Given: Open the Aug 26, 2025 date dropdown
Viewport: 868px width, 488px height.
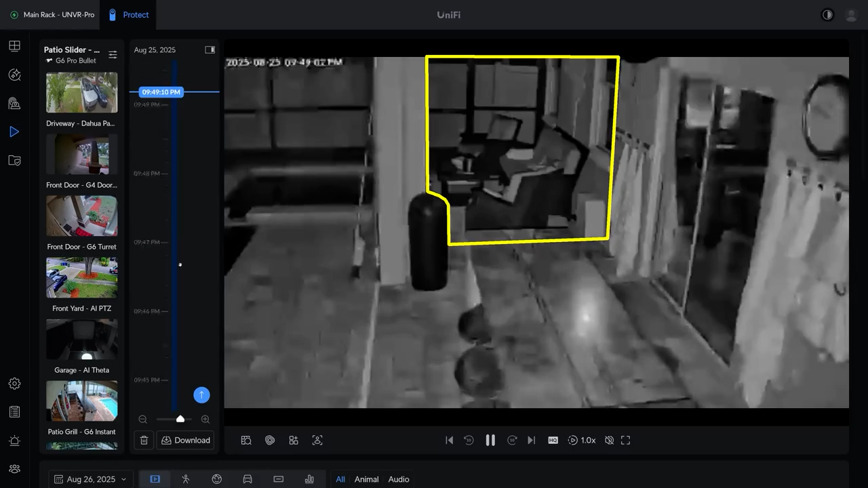Looking at the screenshot, I should (91, 479).
